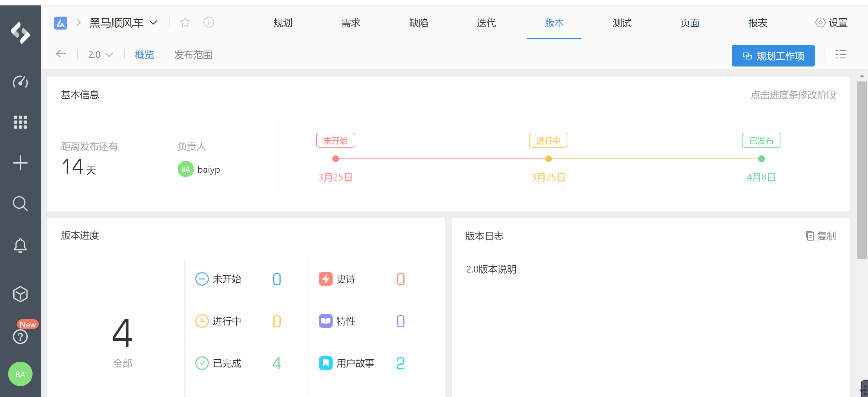The height and width of the screenshot is (397, 868).
Task: Click the plus create icon in sidebar
Action: pos(20,163)
